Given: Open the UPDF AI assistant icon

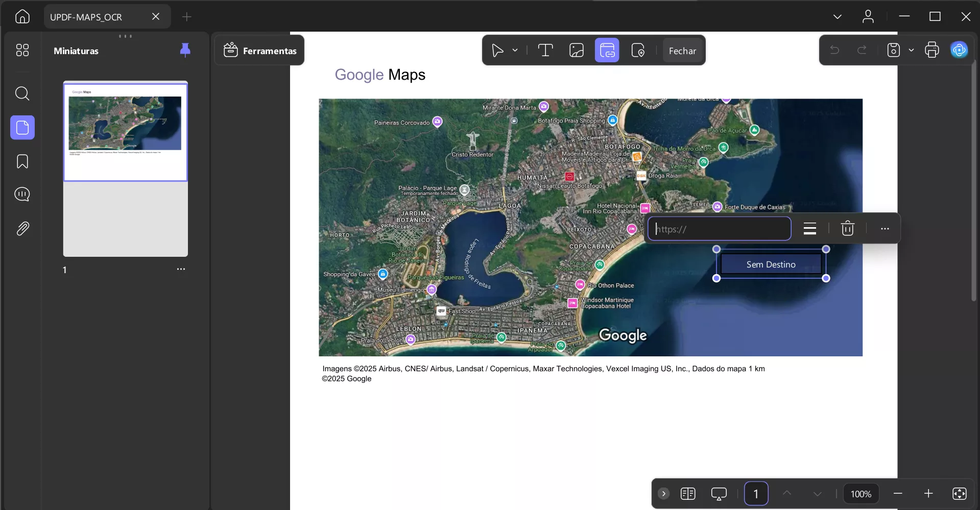Looking at the screenshot, I should [960, 50].
